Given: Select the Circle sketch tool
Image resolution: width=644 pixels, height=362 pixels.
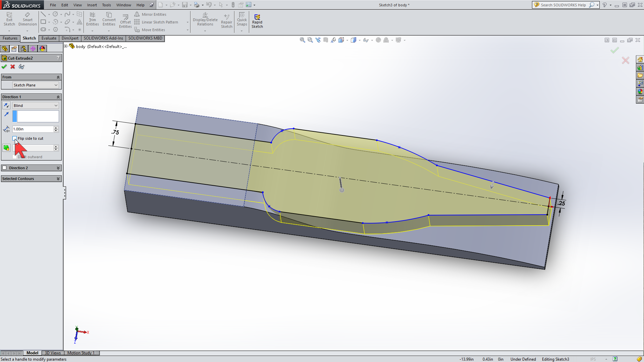Looking at the screenshot, I should point(55,14).
